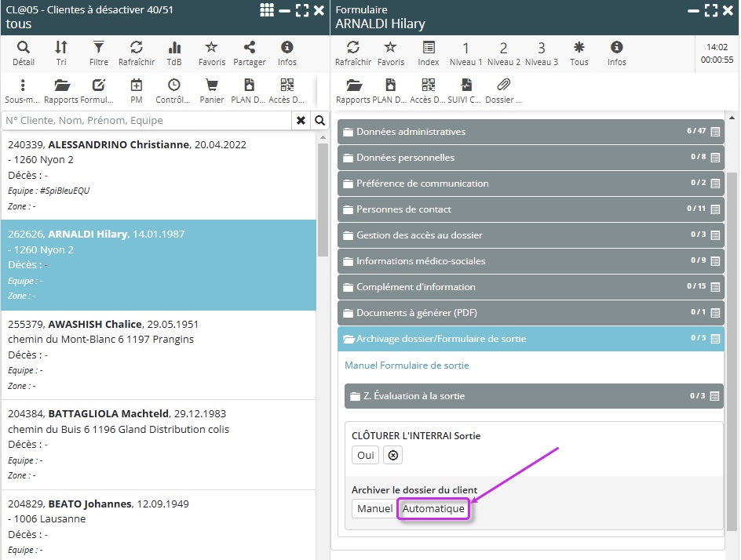Switch to Niveau 2 view

click(x=503, y=53)
